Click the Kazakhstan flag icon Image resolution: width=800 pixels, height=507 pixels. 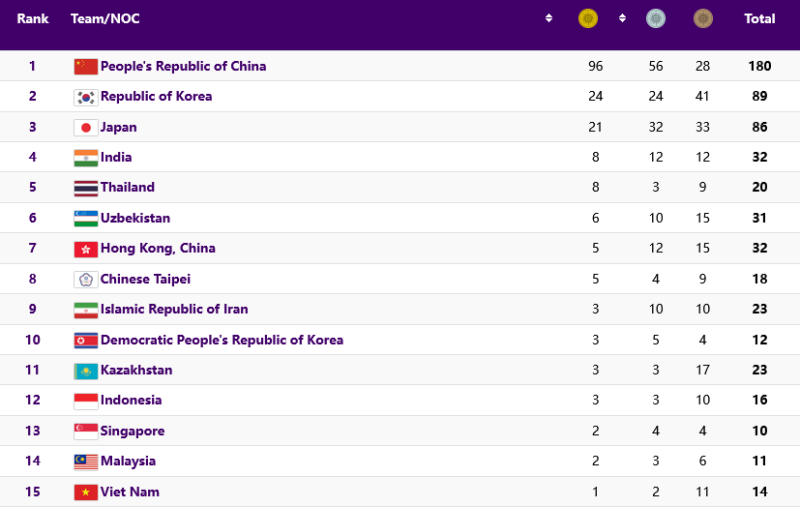86,371
